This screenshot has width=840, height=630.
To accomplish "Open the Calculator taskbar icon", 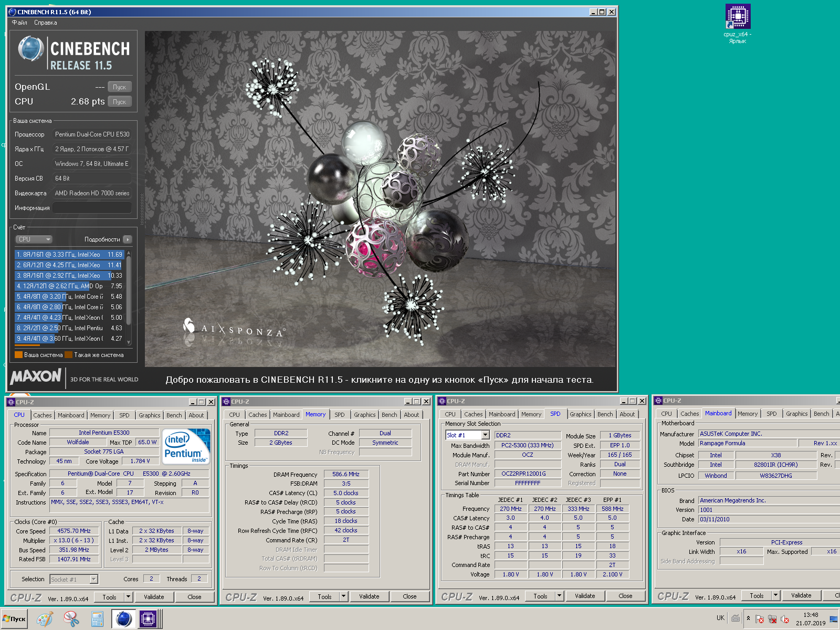I will [x=97, y=619].
